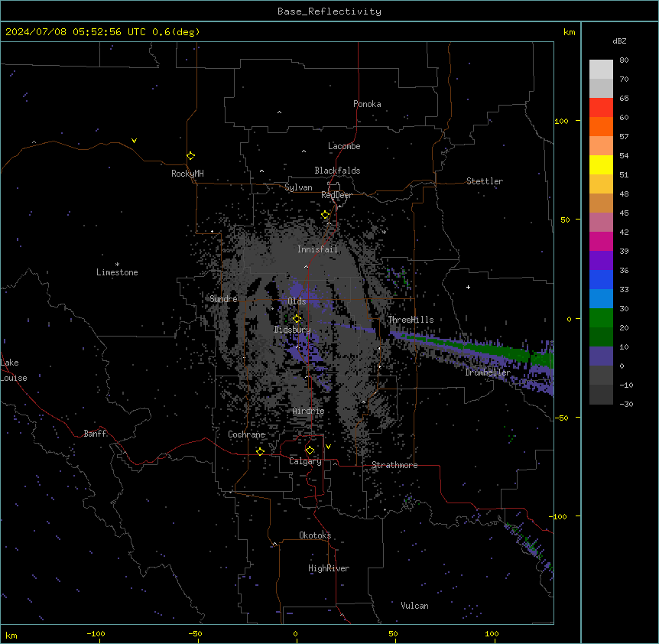The image size is (659, 644).
Task: Click the yellow V marker northeast of Calgary
Action: [328, 447]
